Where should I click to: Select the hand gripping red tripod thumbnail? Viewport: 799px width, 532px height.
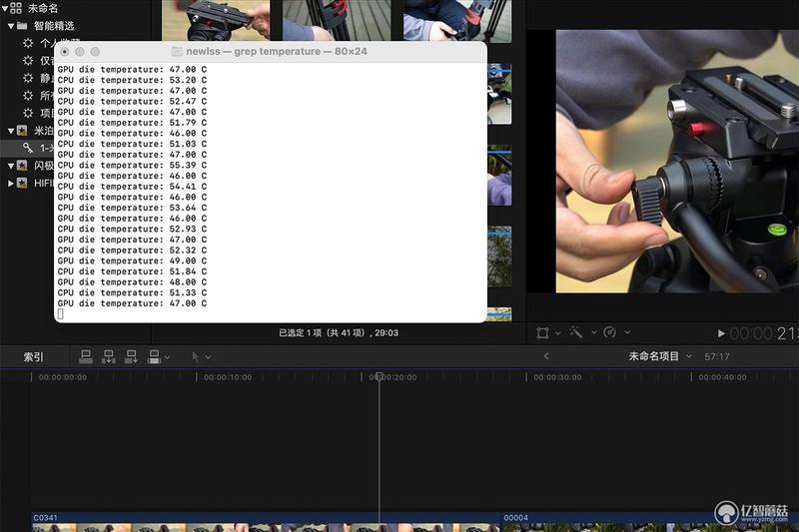point(457,20)
